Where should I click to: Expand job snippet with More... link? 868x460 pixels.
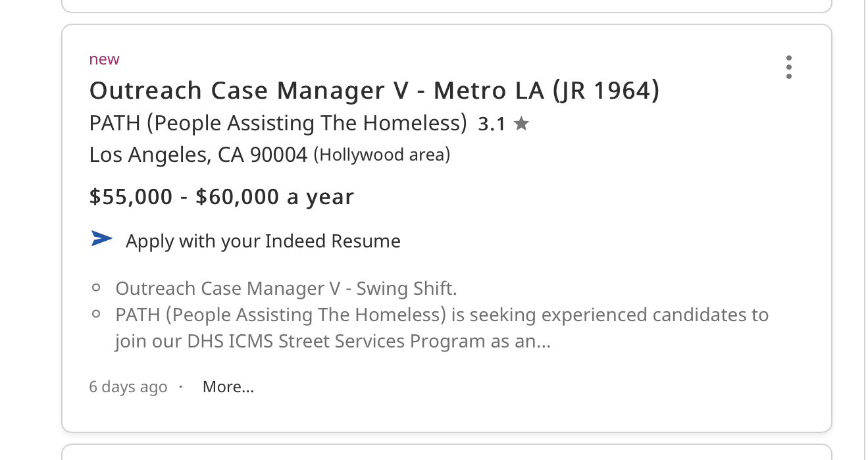pyautogui.click(x=228, y=387)
